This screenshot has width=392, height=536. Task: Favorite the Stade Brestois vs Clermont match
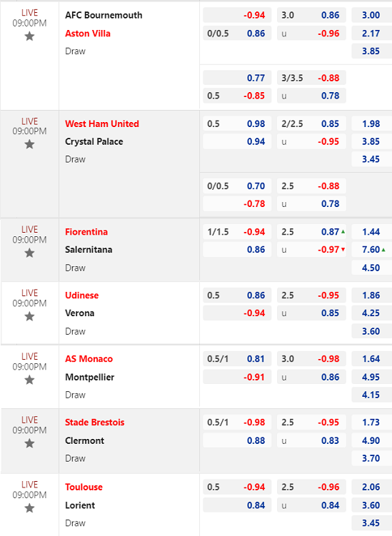(30, 443)
